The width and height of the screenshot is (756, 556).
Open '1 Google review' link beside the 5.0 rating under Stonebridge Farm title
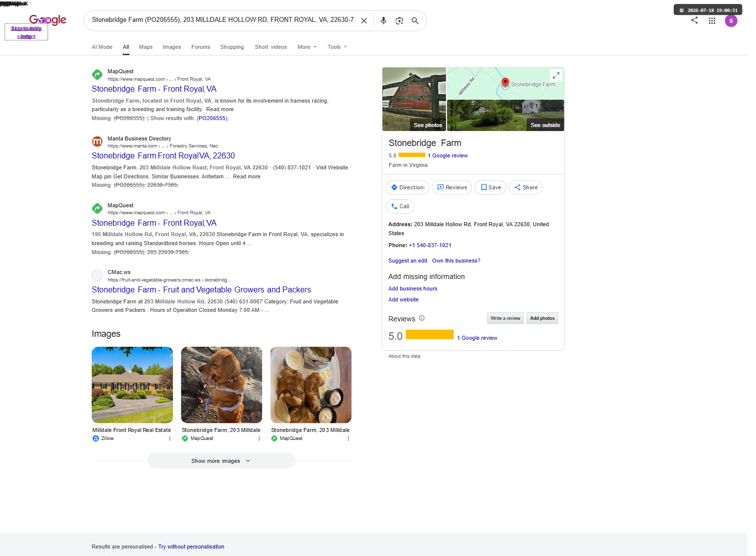tap(448, 156)
